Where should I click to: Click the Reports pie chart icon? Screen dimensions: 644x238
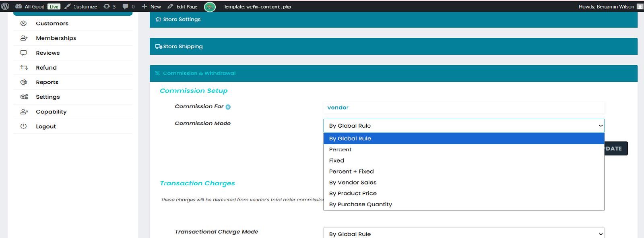pyautogui.click(x=24, y=82)
